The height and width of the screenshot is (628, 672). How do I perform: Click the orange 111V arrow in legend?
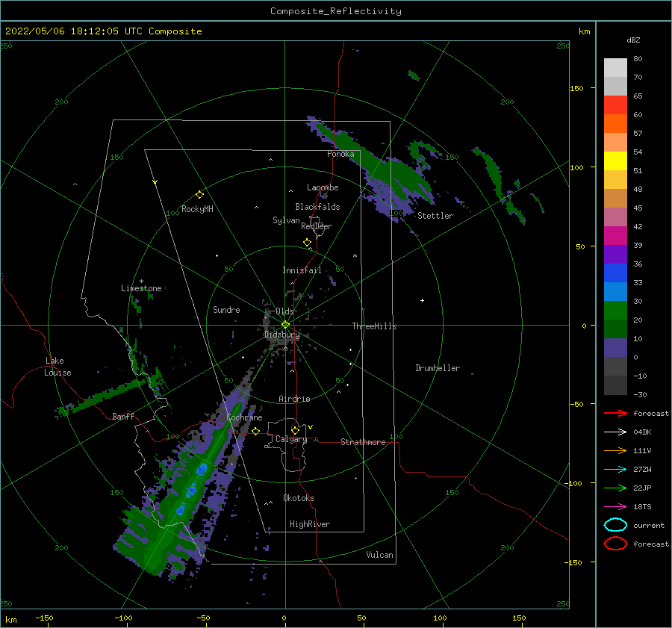[615, 450]
